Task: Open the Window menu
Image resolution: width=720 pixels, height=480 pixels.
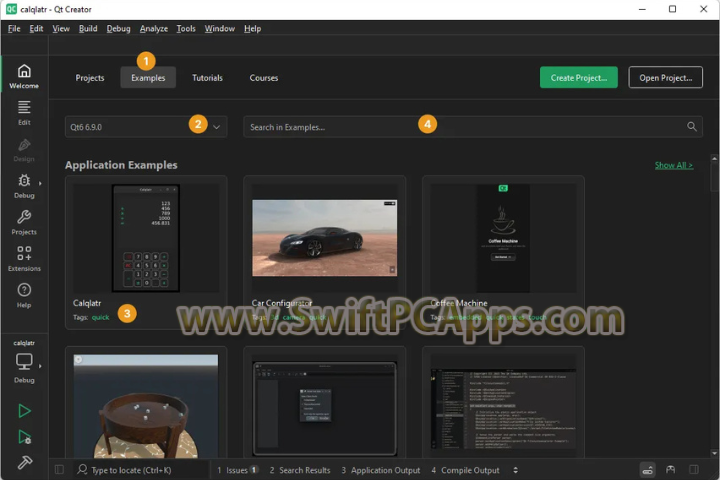Action: click(219, 28)
